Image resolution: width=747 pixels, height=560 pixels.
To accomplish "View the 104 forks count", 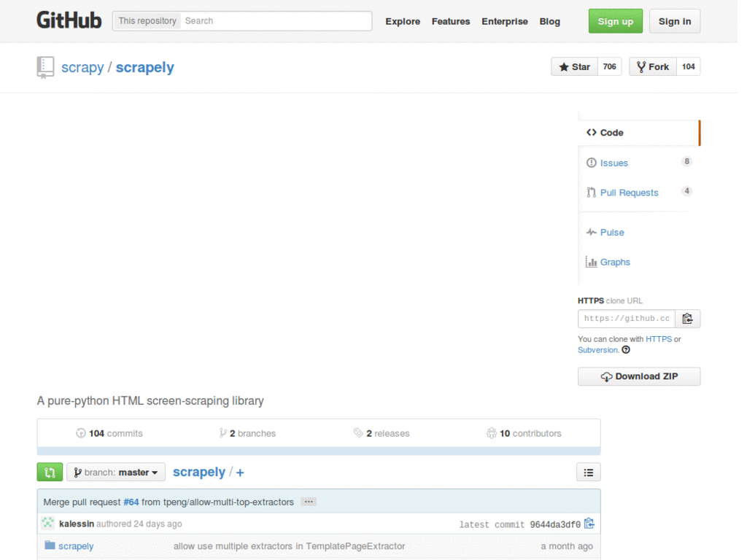I will [689, 66].
